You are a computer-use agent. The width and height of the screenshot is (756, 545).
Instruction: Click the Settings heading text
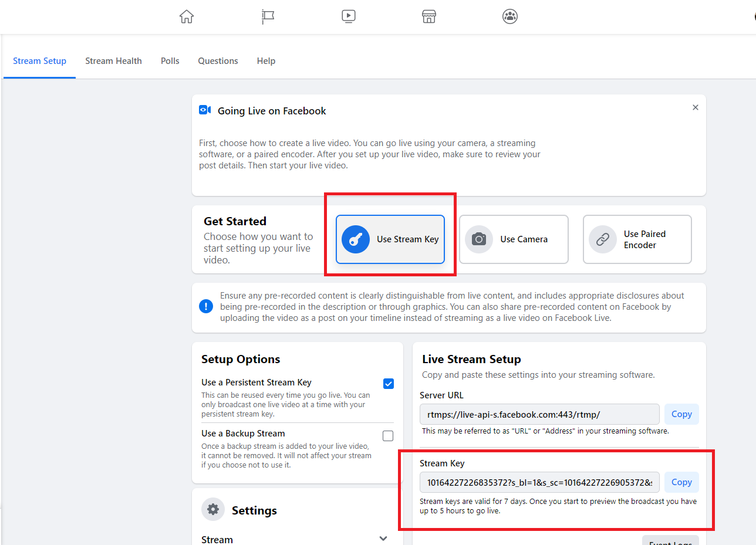(254, 510)
